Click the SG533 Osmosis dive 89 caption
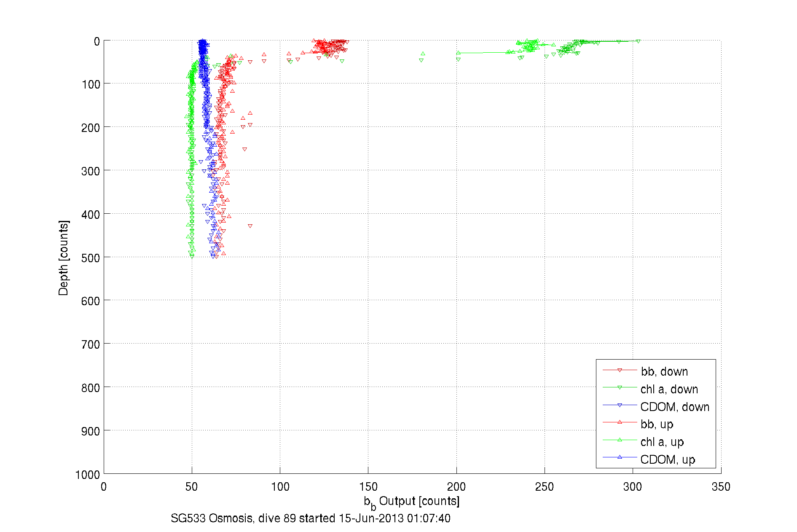 (x=311, y=518)
